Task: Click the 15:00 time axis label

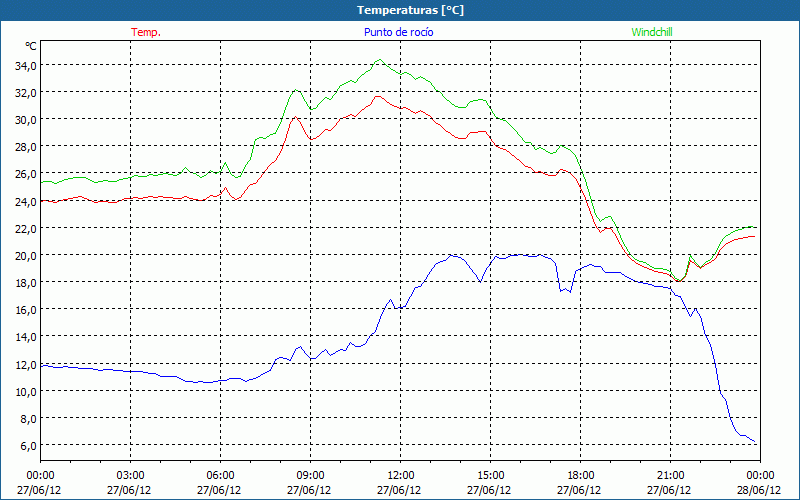Action: (x=490, y=476)
